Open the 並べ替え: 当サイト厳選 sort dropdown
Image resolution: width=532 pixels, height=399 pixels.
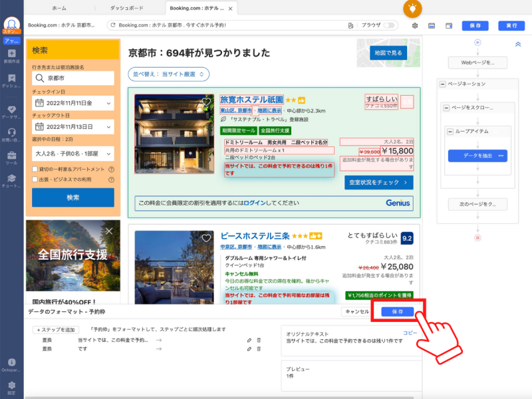pyautogui.click(x=169, y=74)
